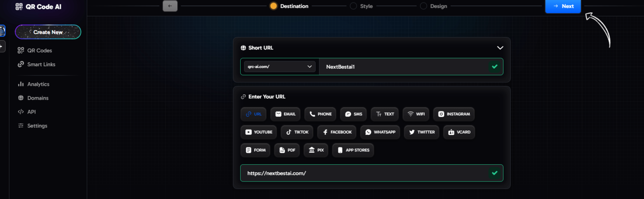Select the App Stores destination type
This screenshot has height=199, width=644.
point(353,150)
